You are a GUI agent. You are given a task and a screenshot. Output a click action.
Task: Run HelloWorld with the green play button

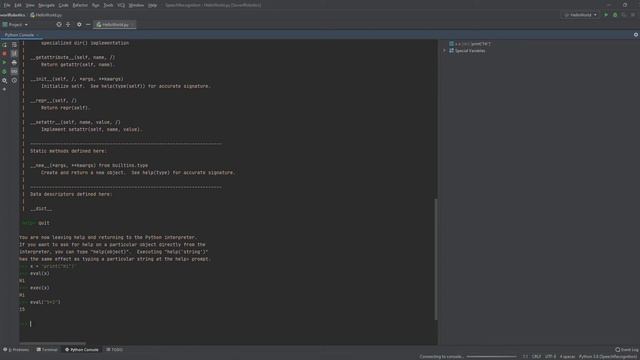(606, 15)
